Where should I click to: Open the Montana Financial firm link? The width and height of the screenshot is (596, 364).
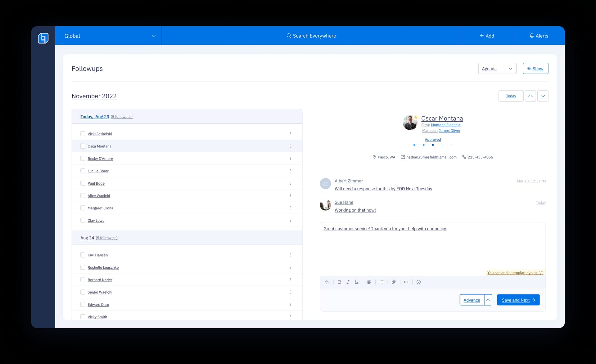coord(446,125)
